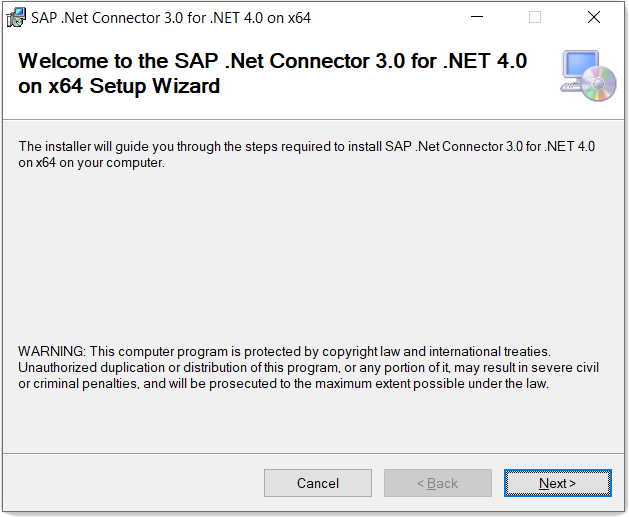Minimize the SAP .Net Connector setup window

477,17
